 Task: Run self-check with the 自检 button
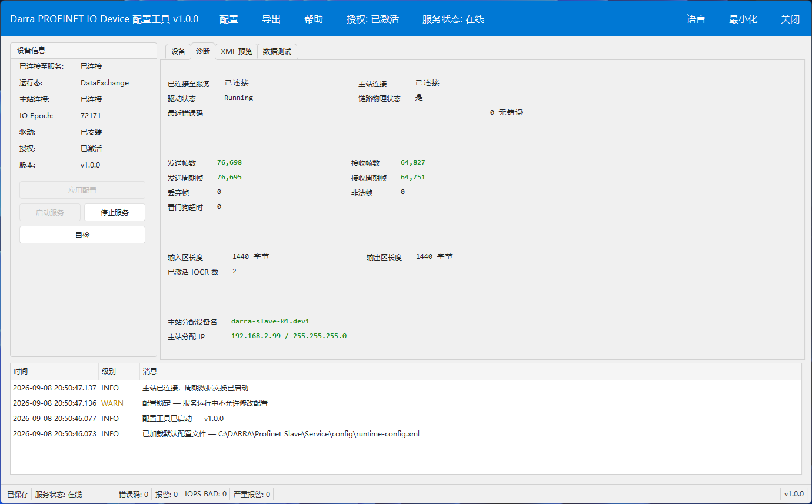coord(82,235)
